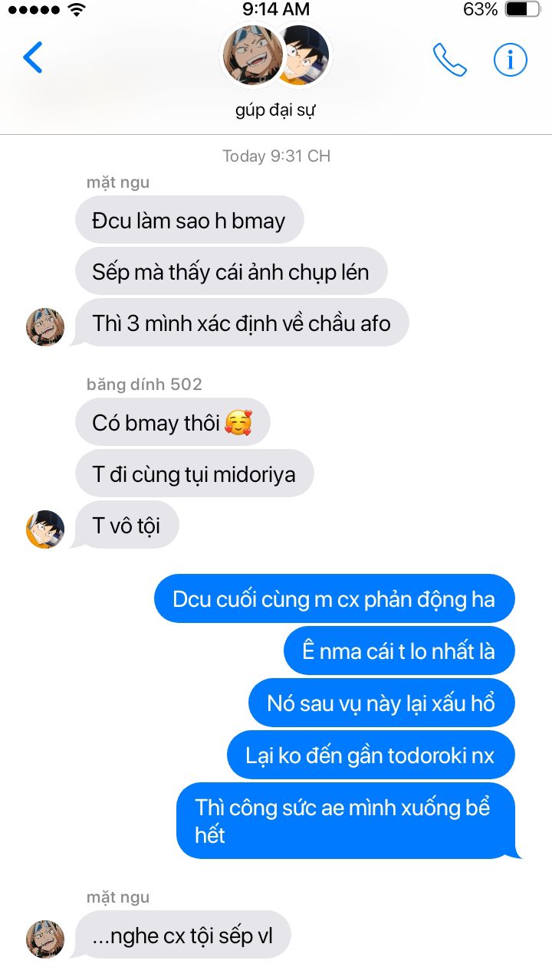Screen dimensions: 552x980
Task: Select message Đcu làm sao h bmay
Action: point(189,221)
